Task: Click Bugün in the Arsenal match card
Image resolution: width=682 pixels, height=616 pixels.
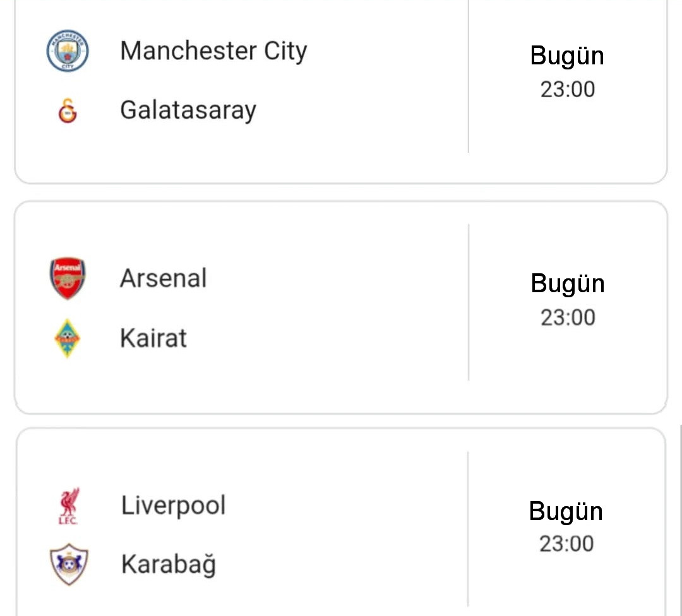Action: [568, 283]
